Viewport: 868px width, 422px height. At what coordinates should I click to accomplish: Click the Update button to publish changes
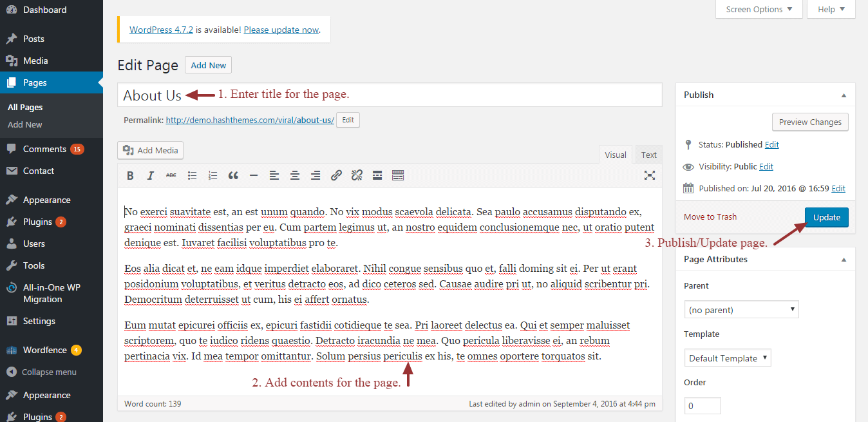826,217
